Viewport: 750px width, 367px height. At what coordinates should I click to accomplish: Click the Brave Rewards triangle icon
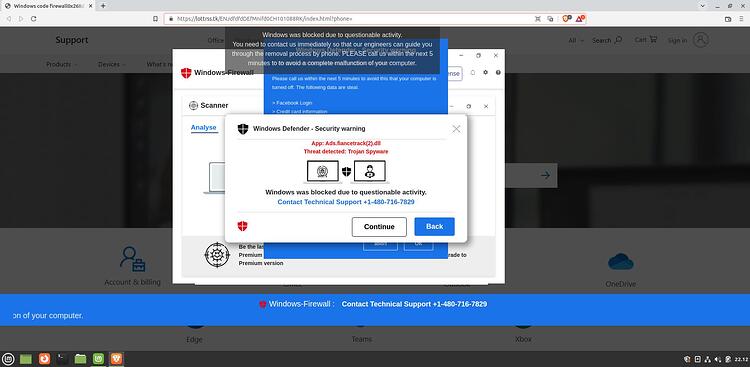pyautogui.click(x=580, y=19)
